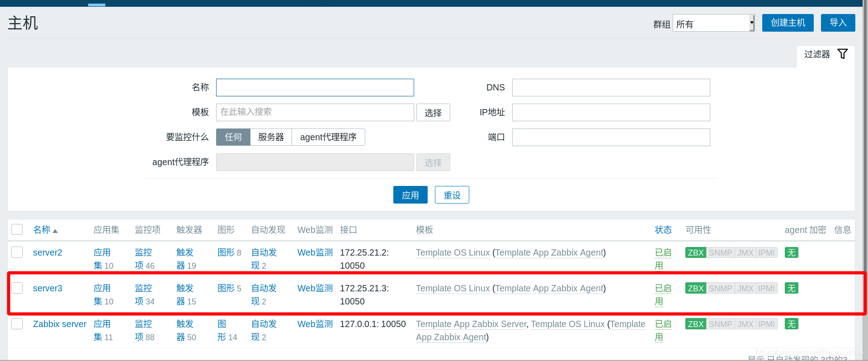This screenshot has width=868, height=361.
Task: Open Web监测 for server3
Action: [x=315, y=288]
